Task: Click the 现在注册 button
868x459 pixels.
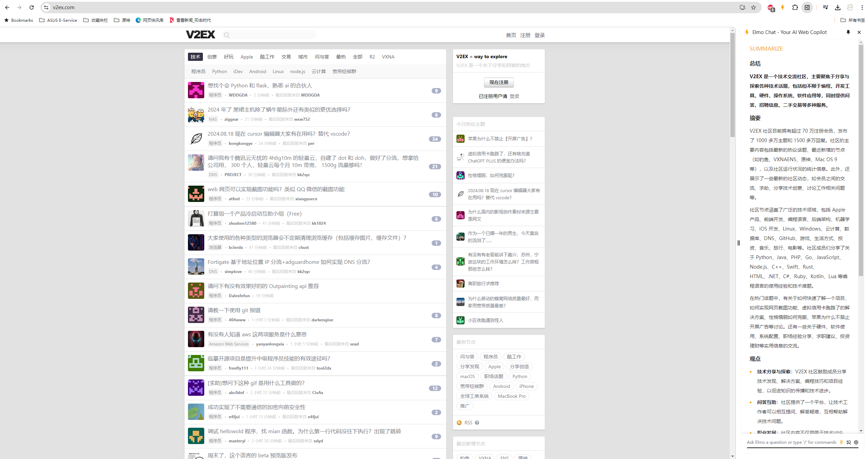Action: click(x=499, y=82)
